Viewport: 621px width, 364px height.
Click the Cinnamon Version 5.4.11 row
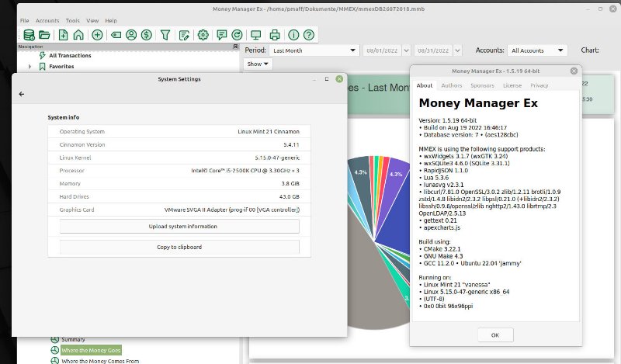tap(179, 144)
